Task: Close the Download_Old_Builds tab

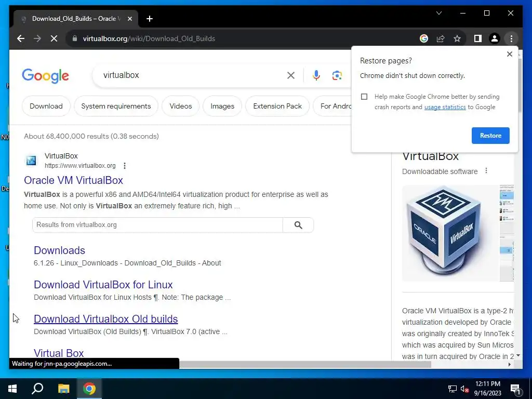Action: pos(129,19)
